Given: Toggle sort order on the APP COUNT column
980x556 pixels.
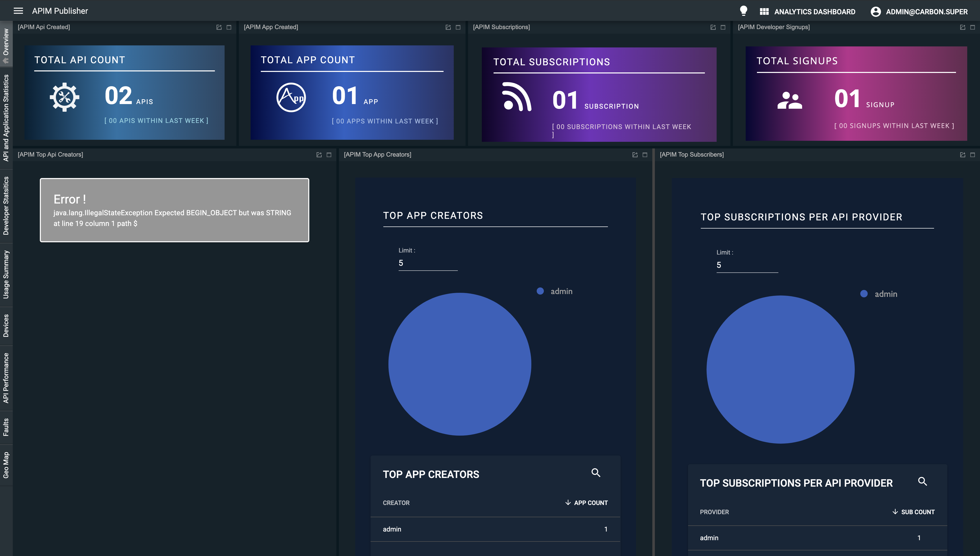Looking at the screenshot, I should point(586,502).
